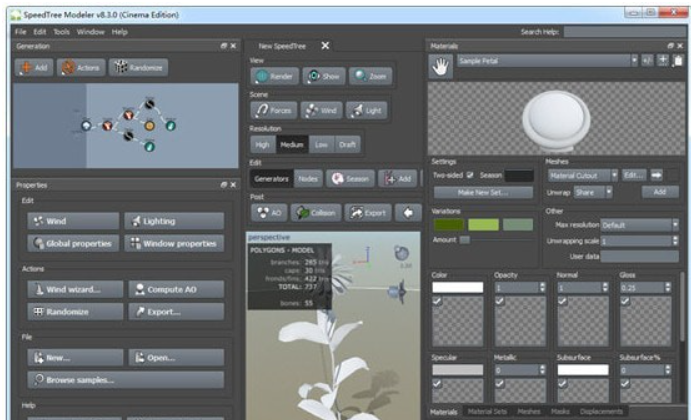The height and width of the screenshot is (420, 691).
Task: Toggle the Color map checkbox
Action: (x=437, y=301)
